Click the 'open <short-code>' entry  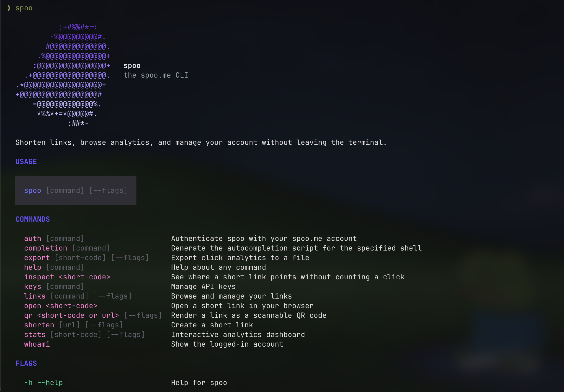61,306
